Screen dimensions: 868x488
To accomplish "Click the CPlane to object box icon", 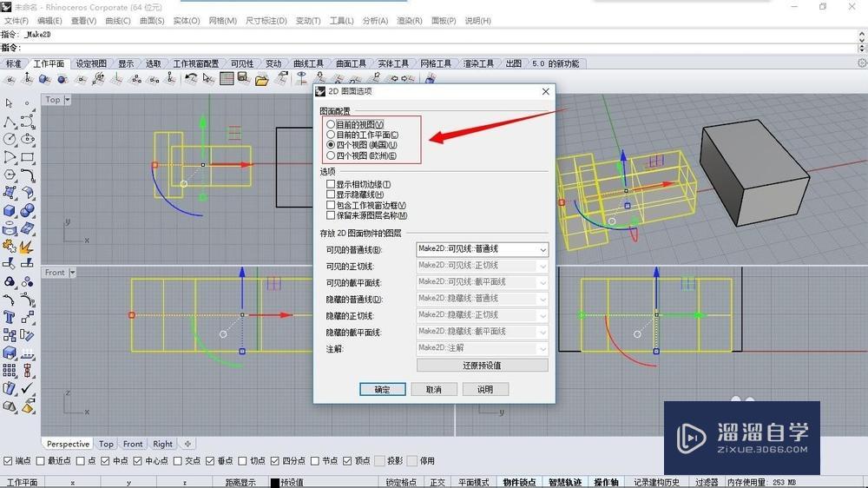I will click(44, 79).
